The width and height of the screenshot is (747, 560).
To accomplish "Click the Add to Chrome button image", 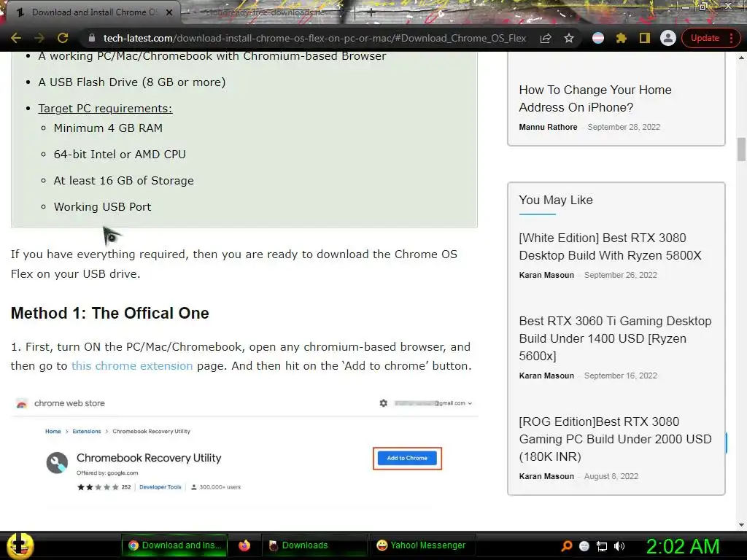I will pos(407,458).
